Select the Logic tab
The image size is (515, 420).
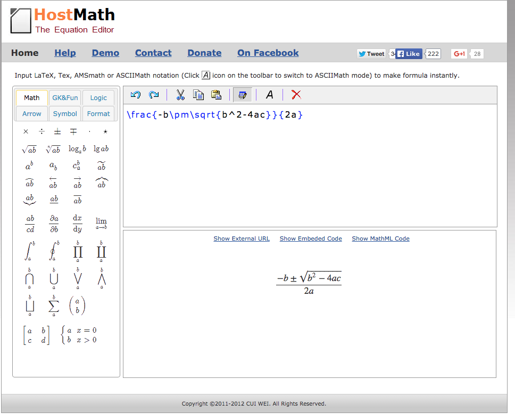tap(98, 98)
